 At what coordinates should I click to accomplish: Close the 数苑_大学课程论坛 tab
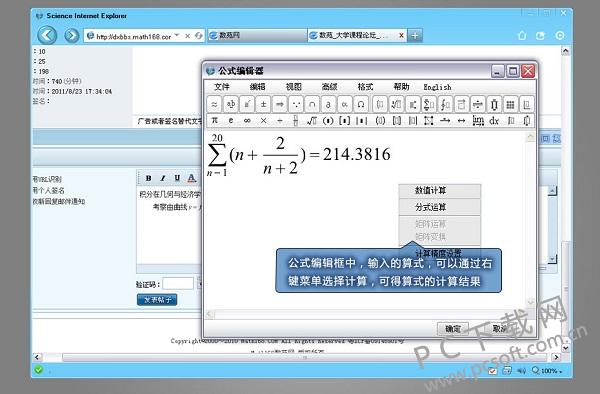[x=401, y=35]
